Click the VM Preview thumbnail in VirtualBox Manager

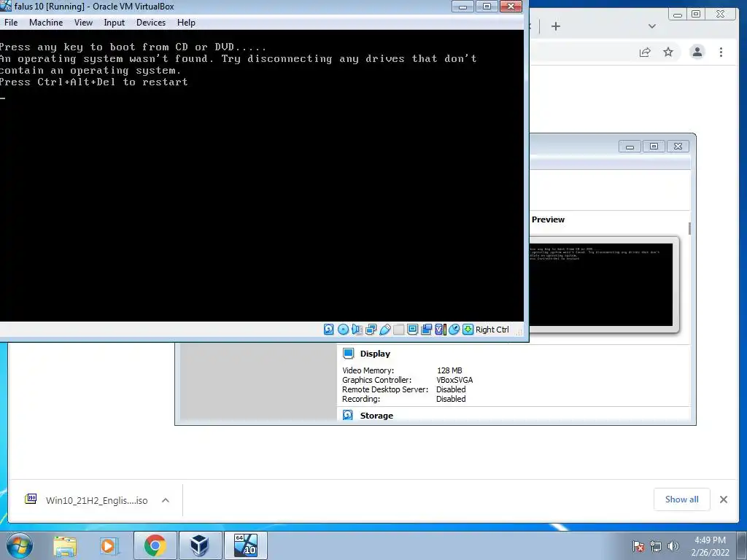601,285
